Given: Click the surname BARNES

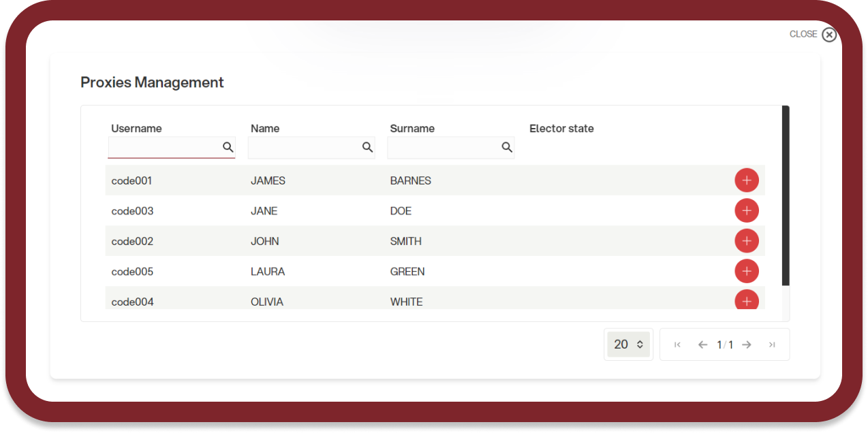Looking at the screenshot, I should pos(411,180).
